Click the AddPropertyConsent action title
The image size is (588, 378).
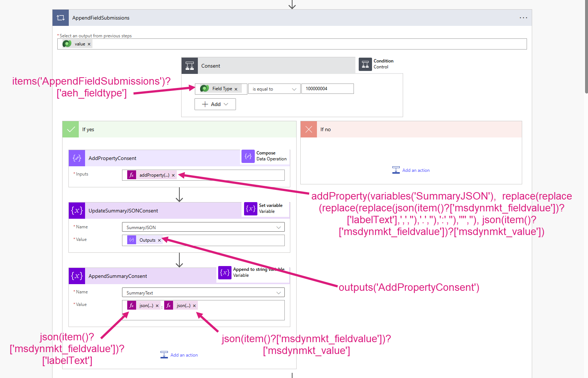click(x=112, y=159)
